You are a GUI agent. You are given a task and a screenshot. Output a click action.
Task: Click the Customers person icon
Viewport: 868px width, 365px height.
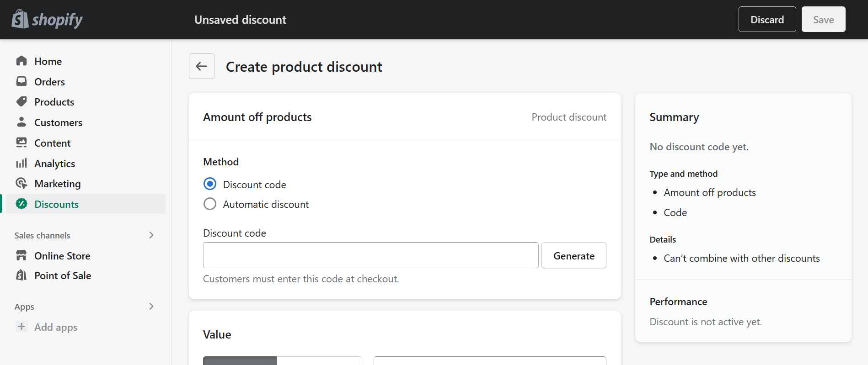[21, 122]
